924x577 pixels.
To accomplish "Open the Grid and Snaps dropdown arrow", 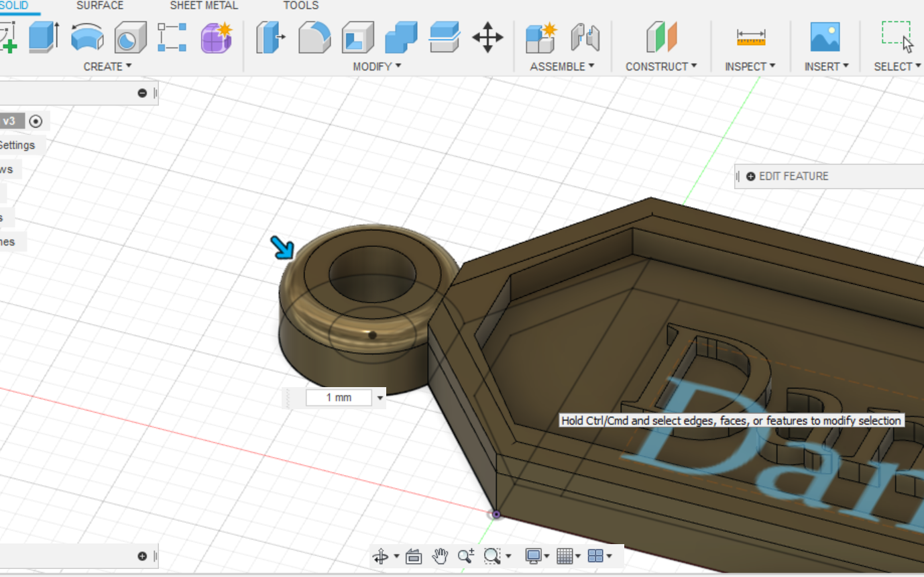I will click(x=577, y=556).
